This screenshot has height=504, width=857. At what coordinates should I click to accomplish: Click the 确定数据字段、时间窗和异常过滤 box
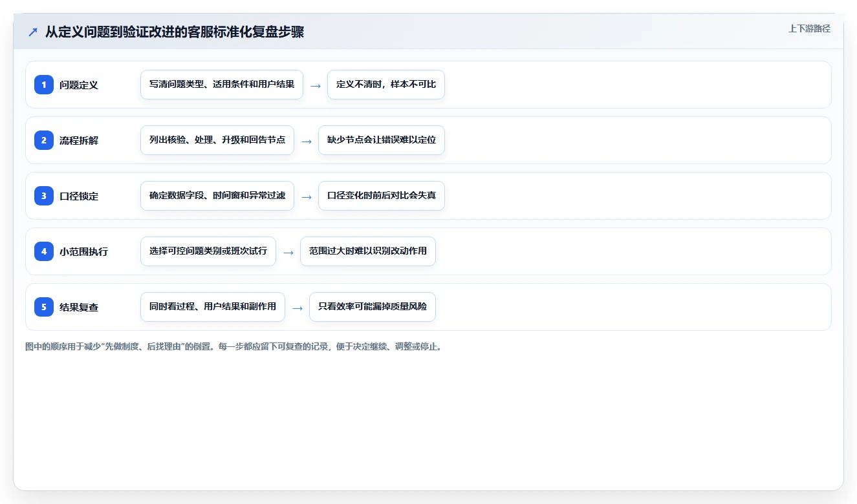tap(217, 196)
